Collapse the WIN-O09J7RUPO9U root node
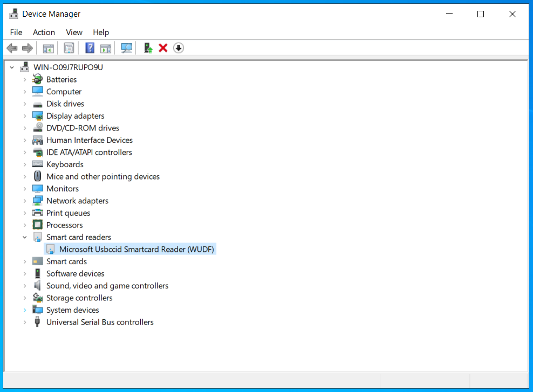 [x=12, y=67]
